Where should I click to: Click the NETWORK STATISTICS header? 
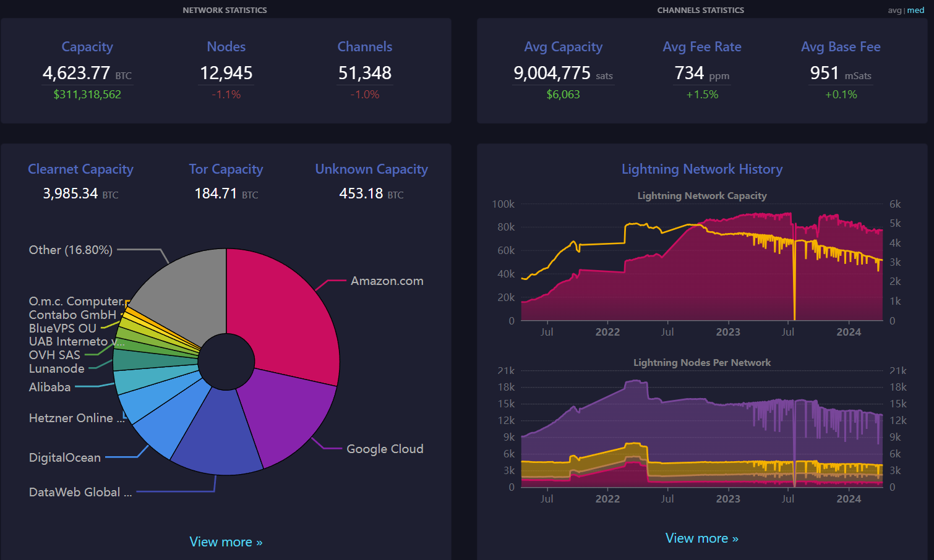[225, 11]
